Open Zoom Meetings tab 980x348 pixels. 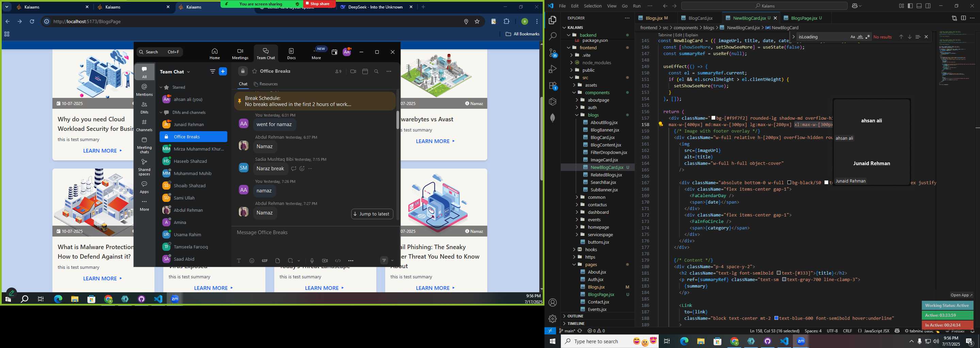pos(240,54)
